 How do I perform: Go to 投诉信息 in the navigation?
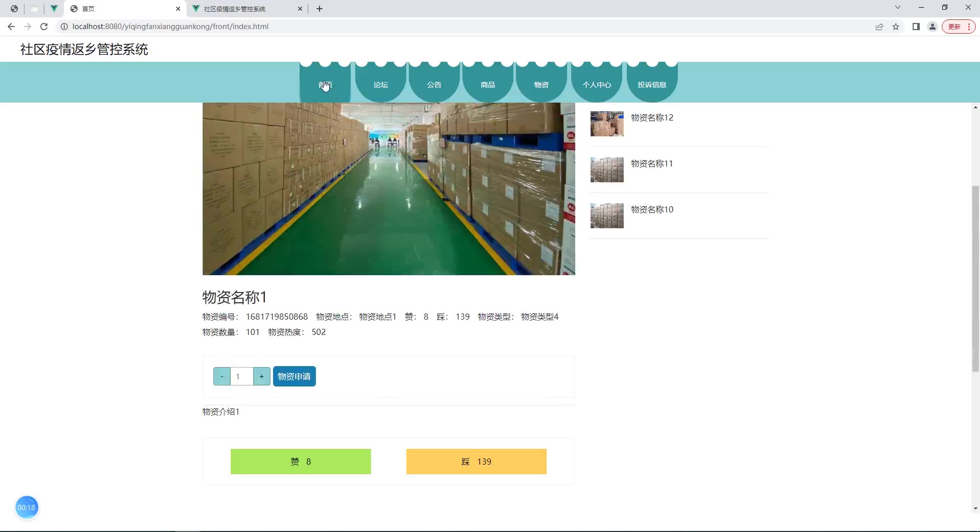(652, 85)
